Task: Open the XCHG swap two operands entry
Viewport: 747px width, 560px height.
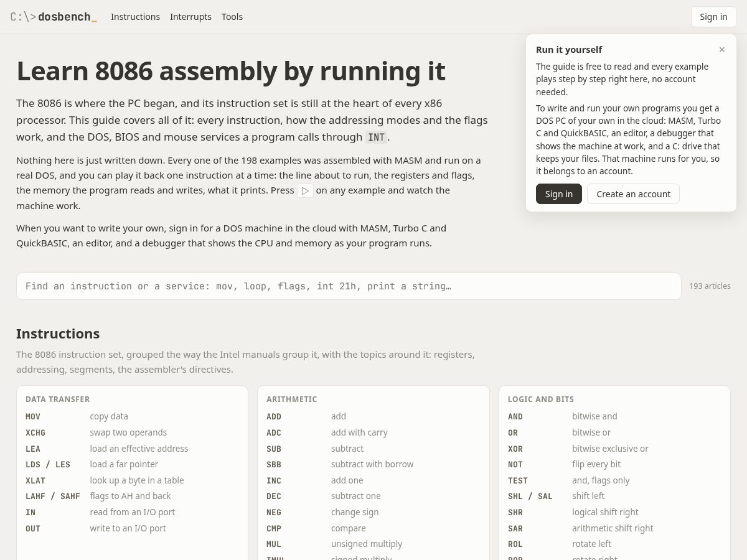Action: (x=132, y=432)
